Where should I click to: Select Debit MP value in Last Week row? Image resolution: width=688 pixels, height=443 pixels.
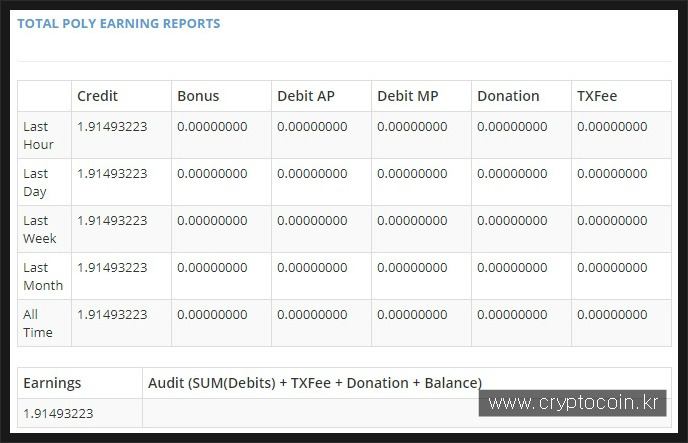(412, 220)
